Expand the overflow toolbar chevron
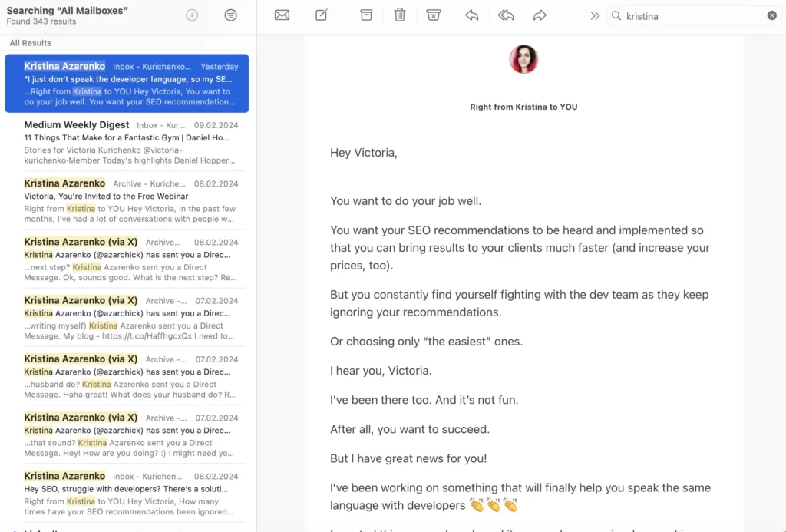786x532 pixels. pyautogui.click(x=593, y=15)
